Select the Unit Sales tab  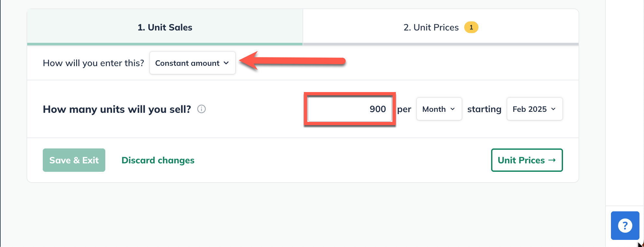tap(165, 27)
